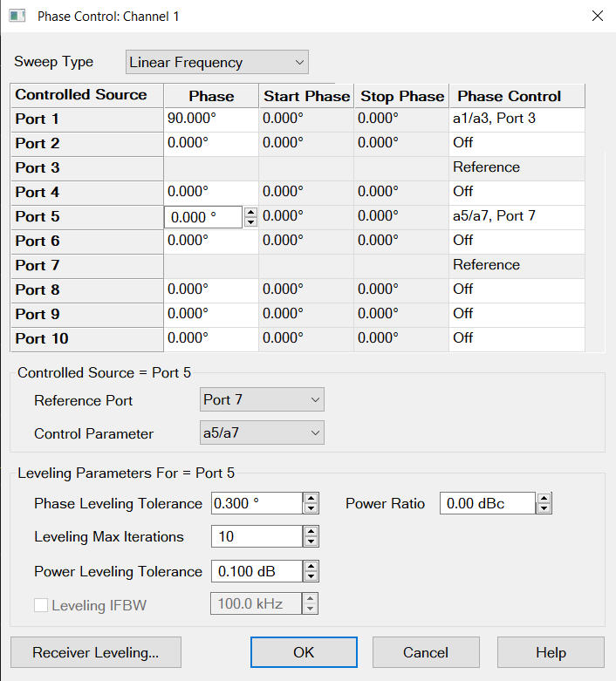This screenshot has height=681, width=616.
Task: Select the Port 2 row header
Action: (x=87, y=144)
